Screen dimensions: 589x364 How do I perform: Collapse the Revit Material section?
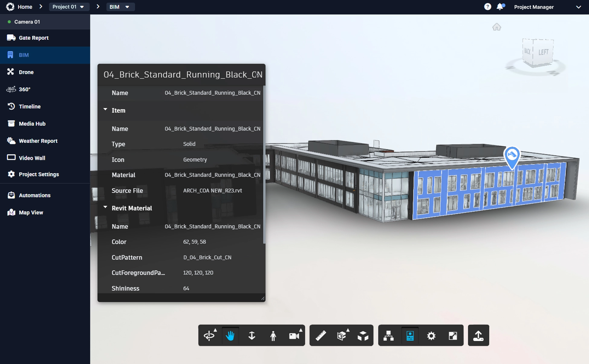[105, 208]
